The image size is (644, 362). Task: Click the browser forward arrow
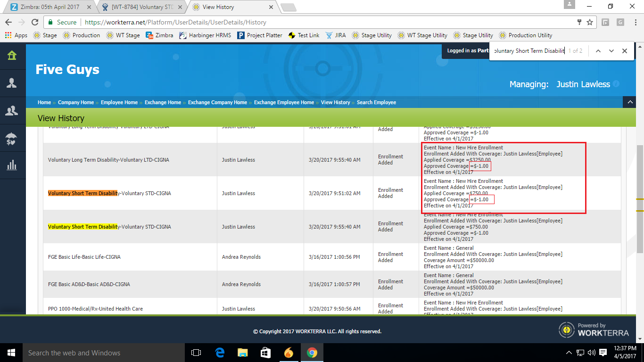pos(22,22)
